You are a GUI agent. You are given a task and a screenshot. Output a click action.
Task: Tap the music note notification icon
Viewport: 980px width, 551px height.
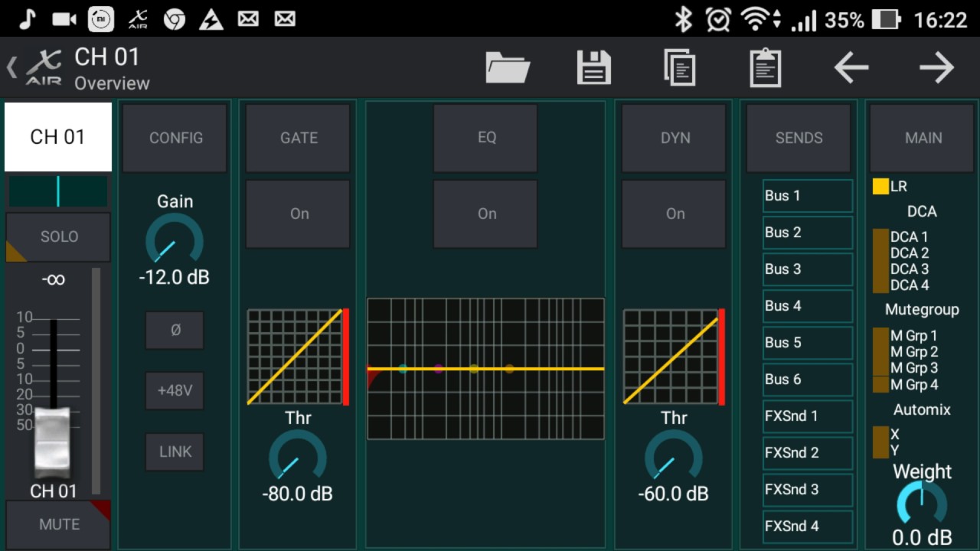click(28, 19)
